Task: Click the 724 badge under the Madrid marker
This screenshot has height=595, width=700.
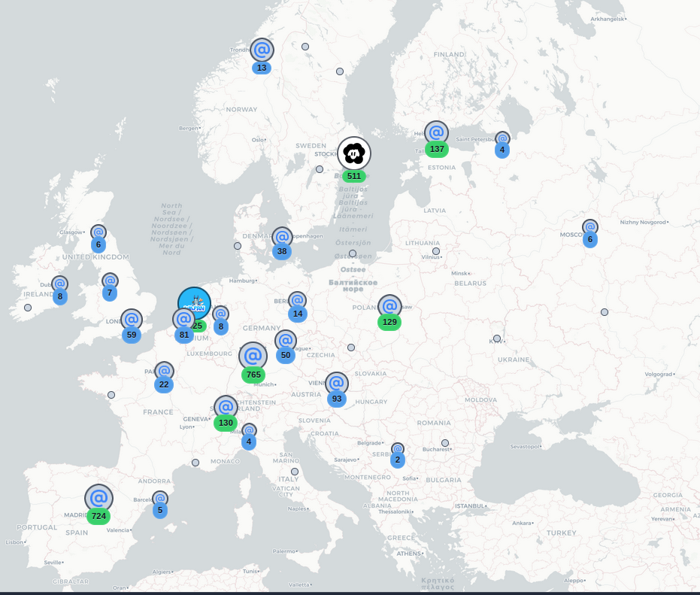Action: point(98,516)
